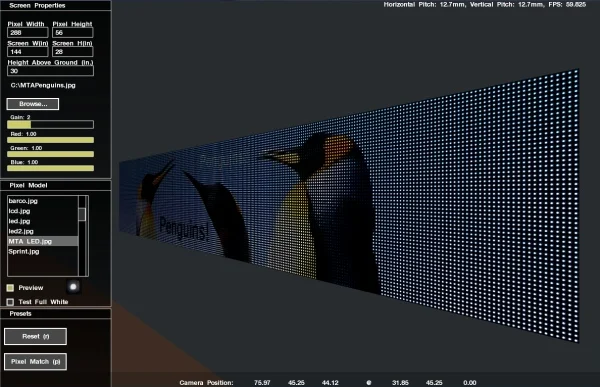
Task: Click the C:\MTAPenguins.jpg file path
Action: (x=43, y=85)
